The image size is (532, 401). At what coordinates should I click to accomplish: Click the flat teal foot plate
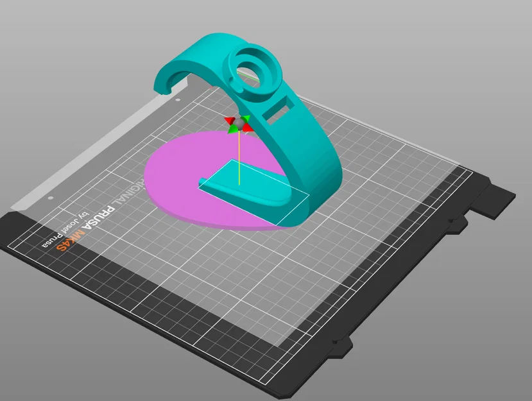pyautogui.click(x=245, y=182)
